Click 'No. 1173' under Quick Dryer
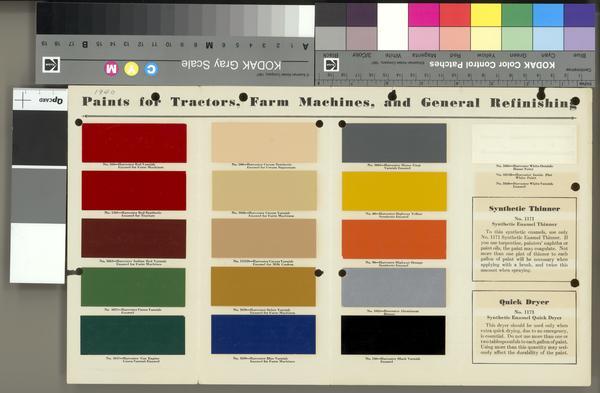This screenshot has height=393, width=600. pos(524,312)
